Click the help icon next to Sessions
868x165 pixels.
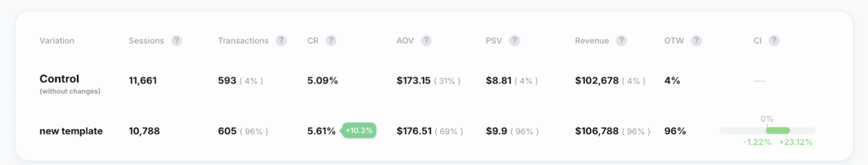click(x=176, y=41)
